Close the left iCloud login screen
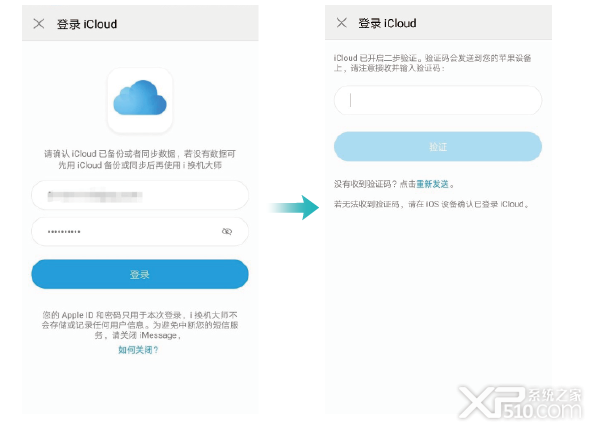Viewport: 596px width, 433px height. pos(39,24)
